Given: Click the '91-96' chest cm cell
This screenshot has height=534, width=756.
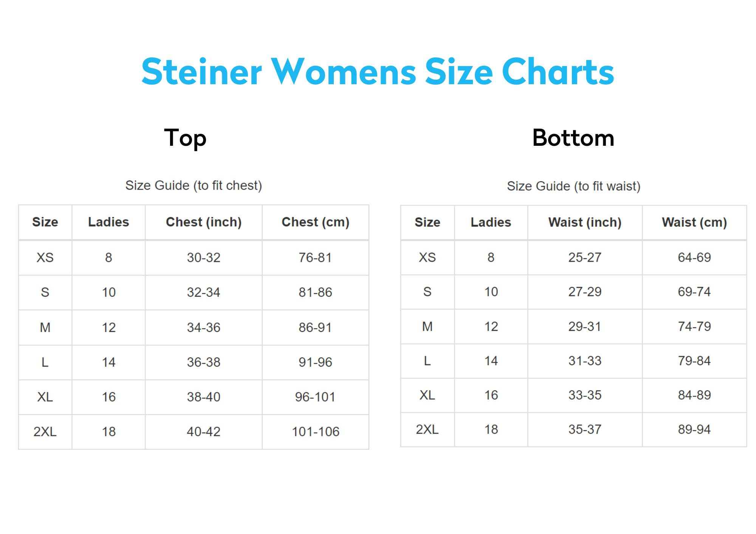Looking at the screenshot, I should click(315, 362).
